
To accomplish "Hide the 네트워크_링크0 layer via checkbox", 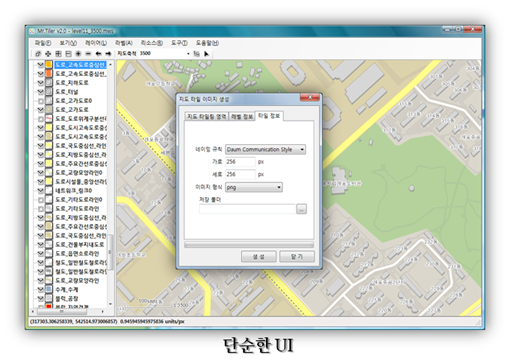I will (x=41, y=190).
